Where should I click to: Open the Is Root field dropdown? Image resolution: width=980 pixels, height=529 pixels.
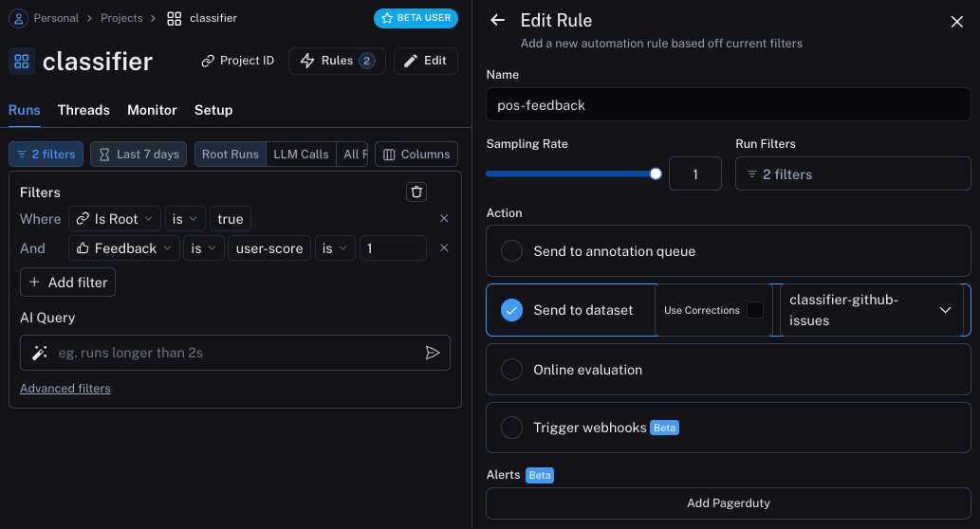coord(115,219)
